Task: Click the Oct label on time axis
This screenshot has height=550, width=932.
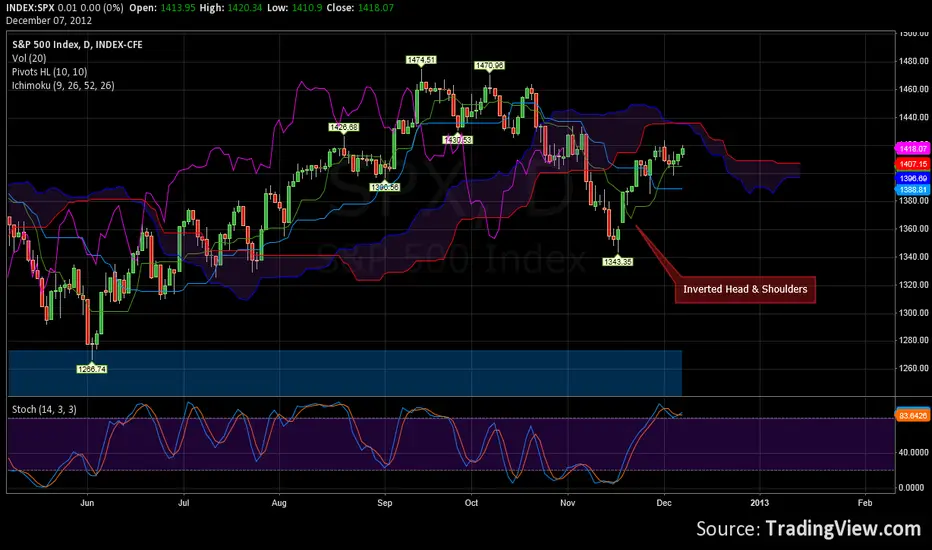Action: [x=471, y=503]
